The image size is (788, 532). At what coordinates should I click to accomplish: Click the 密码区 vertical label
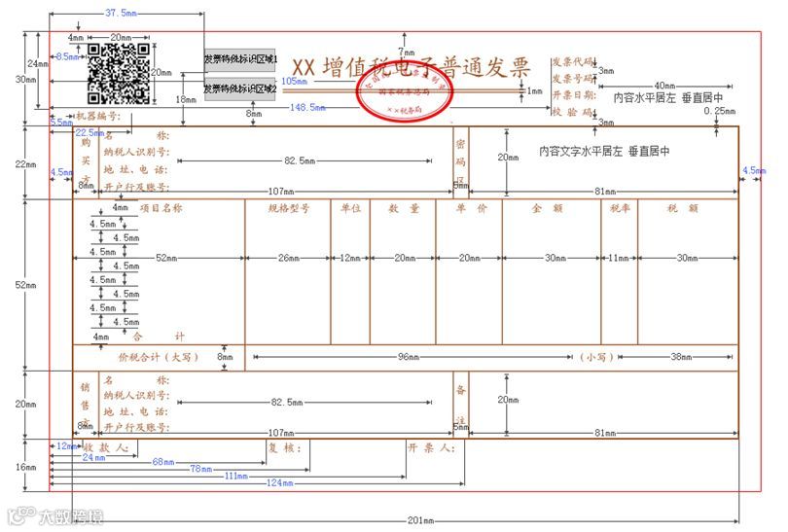pos(460,161)
